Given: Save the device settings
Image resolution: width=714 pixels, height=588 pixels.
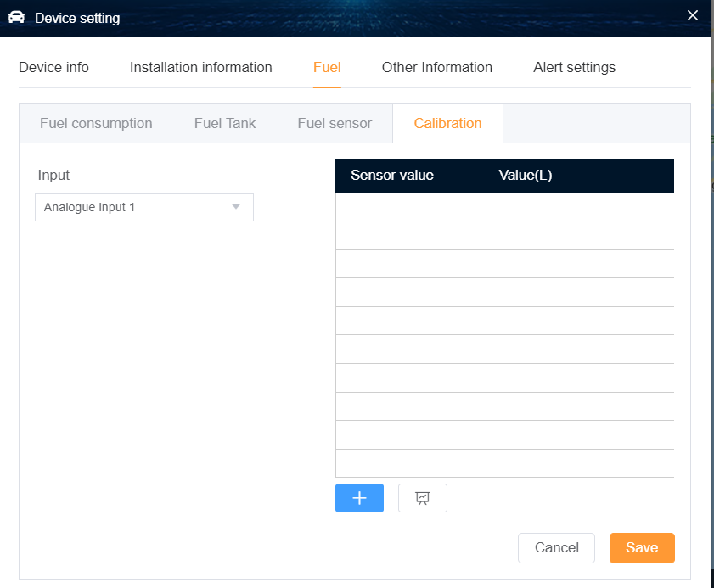Looking at the screenshot, I should (642, 547).
